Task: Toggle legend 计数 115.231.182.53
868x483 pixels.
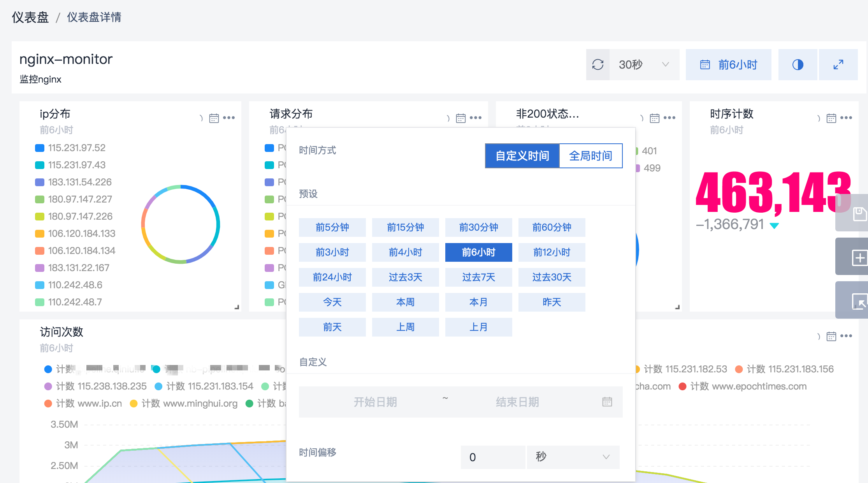Action: click(x=681, y=369)
